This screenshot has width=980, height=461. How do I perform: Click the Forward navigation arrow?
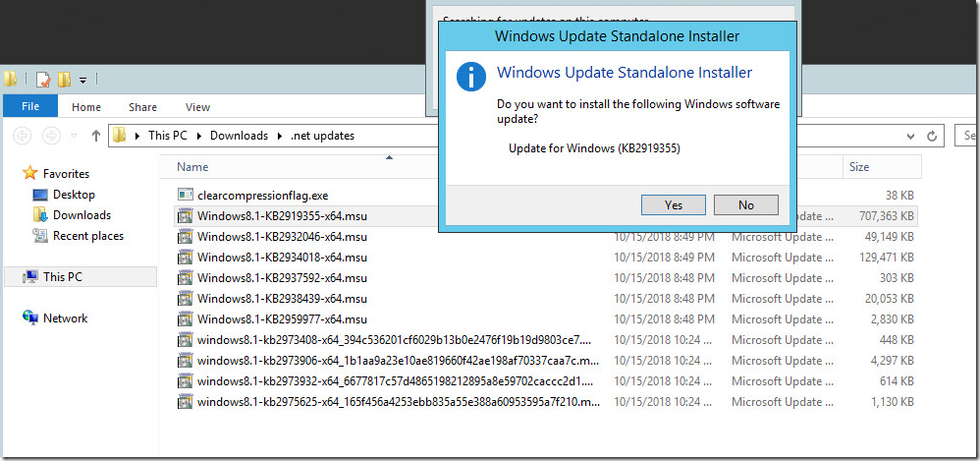[51, 135]
